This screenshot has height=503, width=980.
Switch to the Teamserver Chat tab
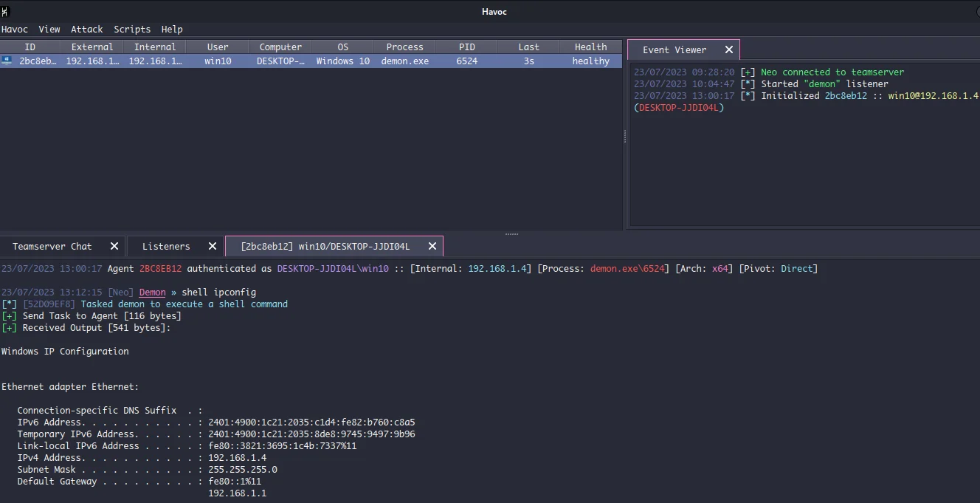52,246
